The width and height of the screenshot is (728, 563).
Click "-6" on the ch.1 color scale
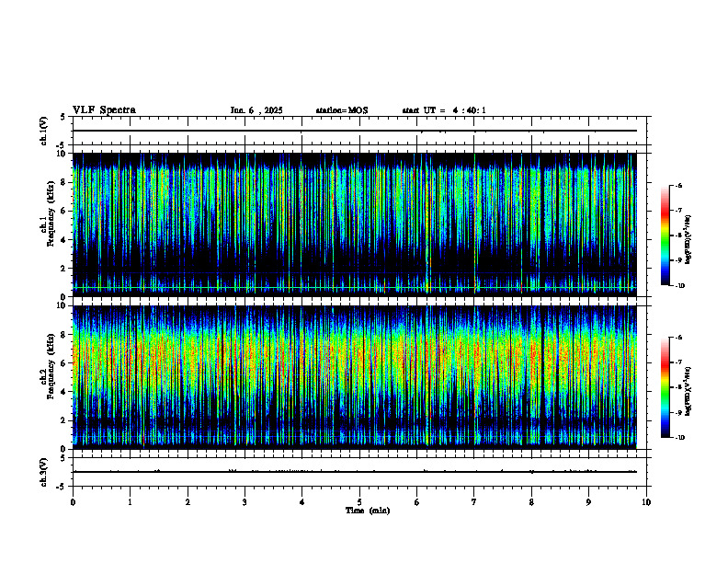point(678,186)
